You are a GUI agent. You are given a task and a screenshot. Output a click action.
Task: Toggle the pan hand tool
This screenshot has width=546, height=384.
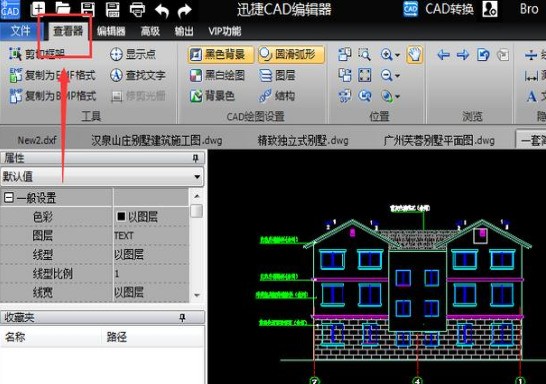pyautogui.click(x=415, y=54)
